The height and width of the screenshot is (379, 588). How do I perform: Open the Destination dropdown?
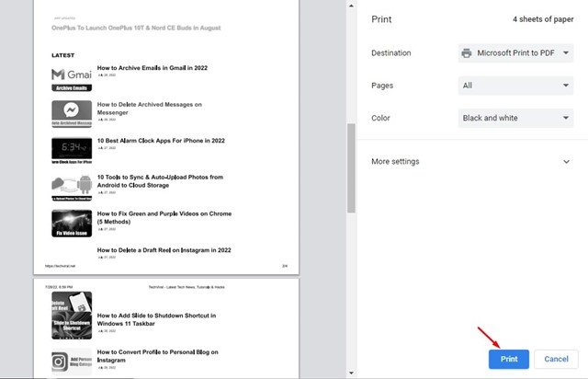[x=515, y=53]
